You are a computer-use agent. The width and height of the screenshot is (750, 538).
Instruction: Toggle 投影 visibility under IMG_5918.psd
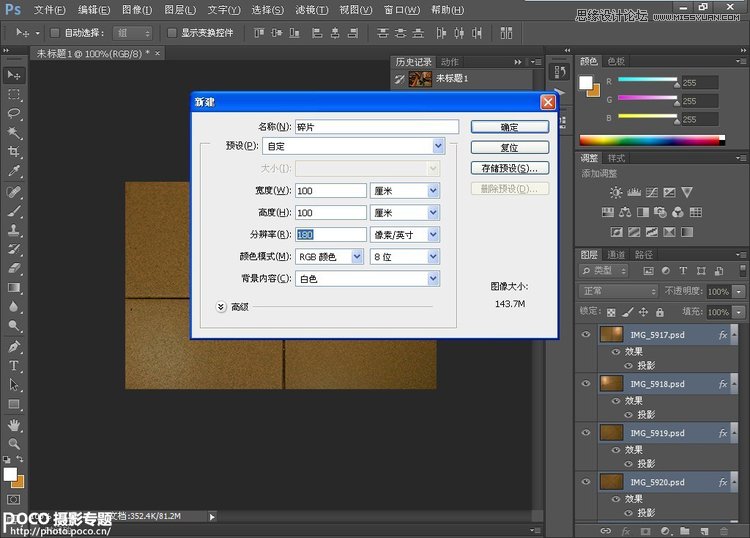click(629, 415)
